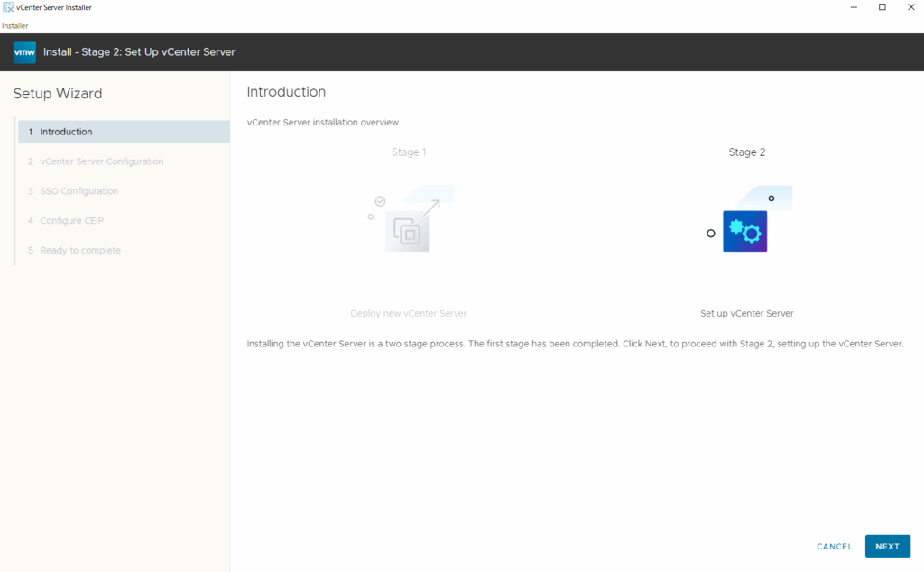
Task: Click the greyed Stage 1 deploy icon
Action: tap(407, 230)
